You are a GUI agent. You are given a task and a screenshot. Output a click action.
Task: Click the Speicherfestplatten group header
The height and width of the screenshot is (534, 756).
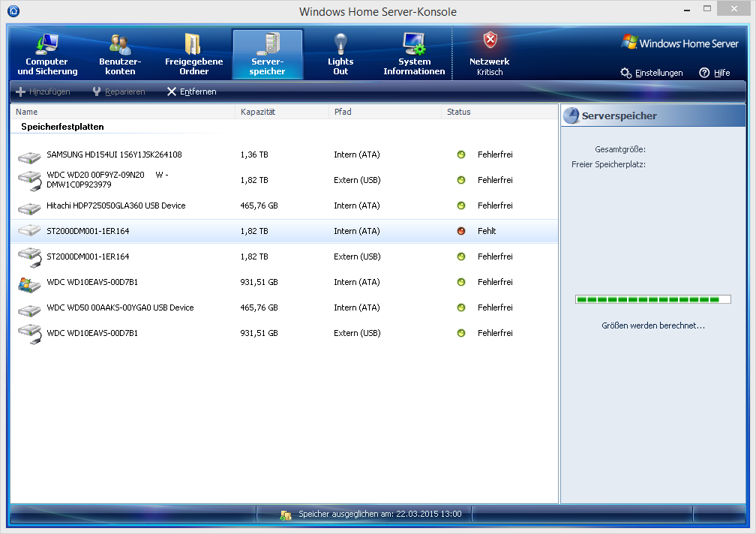pyautogui.click(x=63, y=127)
